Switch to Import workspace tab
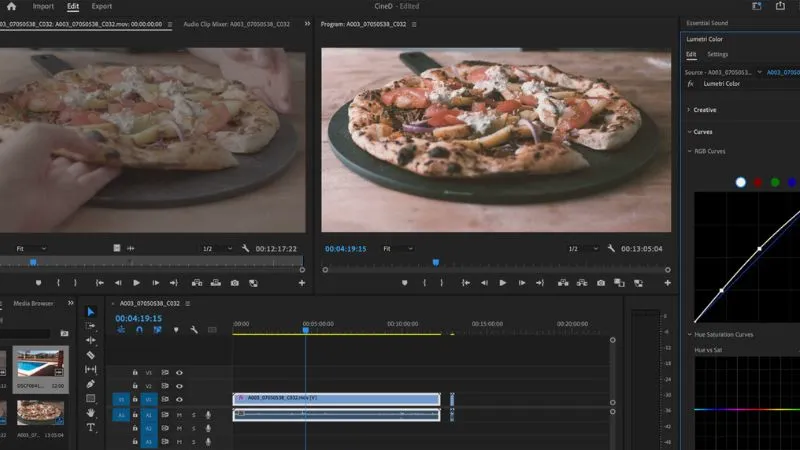The height and width of the screenshot is (450, 800). (43, 6)
